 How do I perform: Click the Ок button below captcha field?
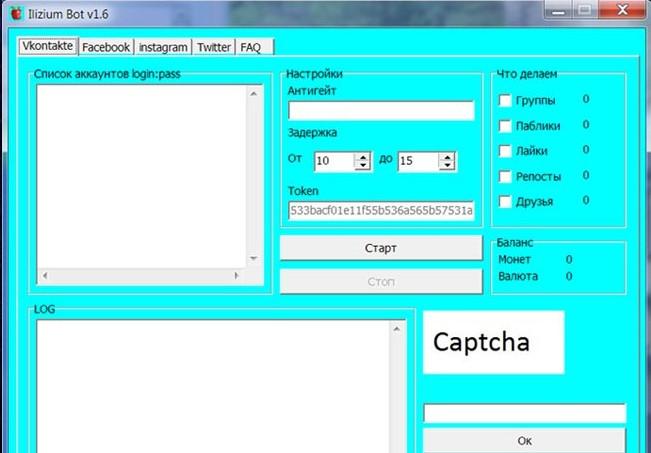pyautogui.click(x=524, y=440)
